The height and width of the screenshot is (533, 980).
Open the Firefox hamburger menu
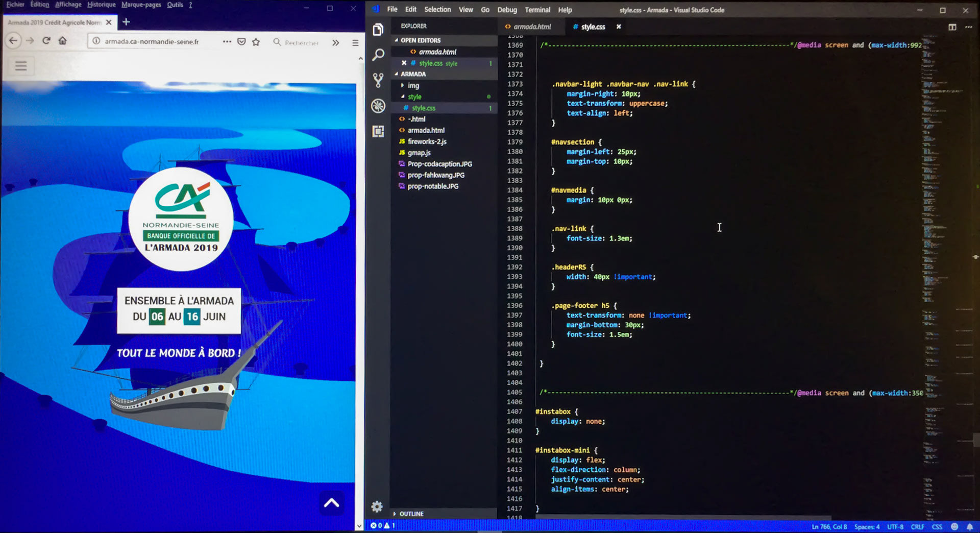[355, 42]
